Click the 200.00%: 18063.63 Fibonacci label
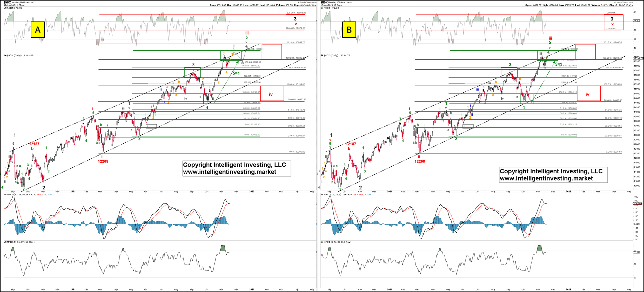644x292 pixels. [x=296, y=13]
